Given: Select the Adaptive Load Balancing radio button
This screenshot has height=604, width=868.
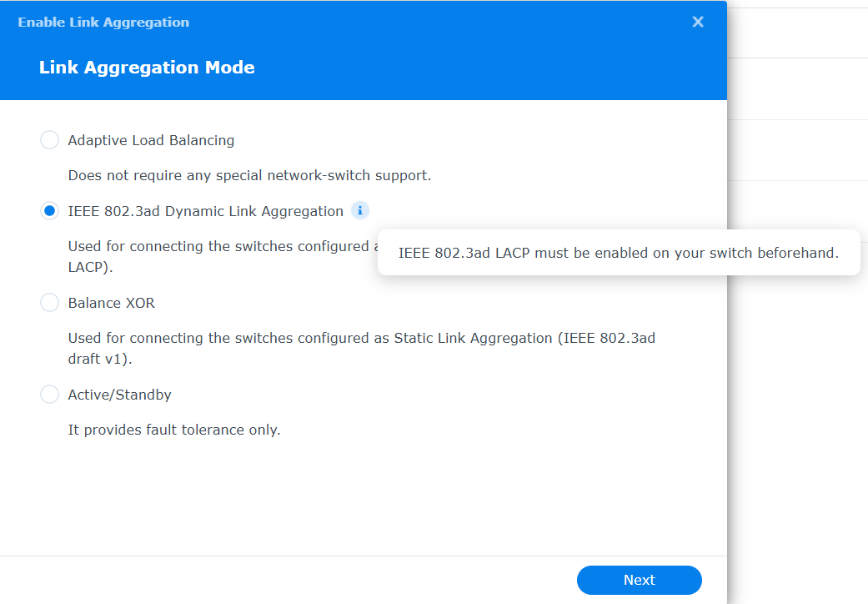Looking at the screenshot, I should pos(49,140).
